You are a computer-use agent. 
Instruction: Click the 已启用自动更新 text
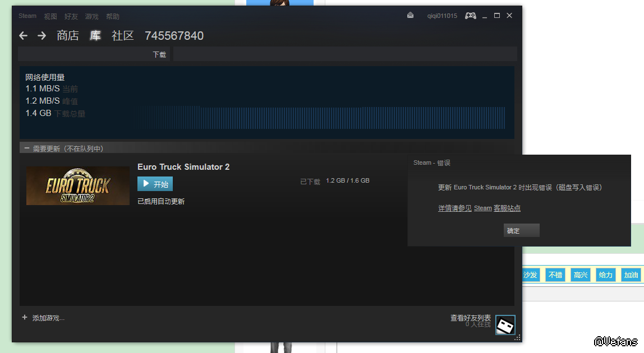[x=161, y=201]
